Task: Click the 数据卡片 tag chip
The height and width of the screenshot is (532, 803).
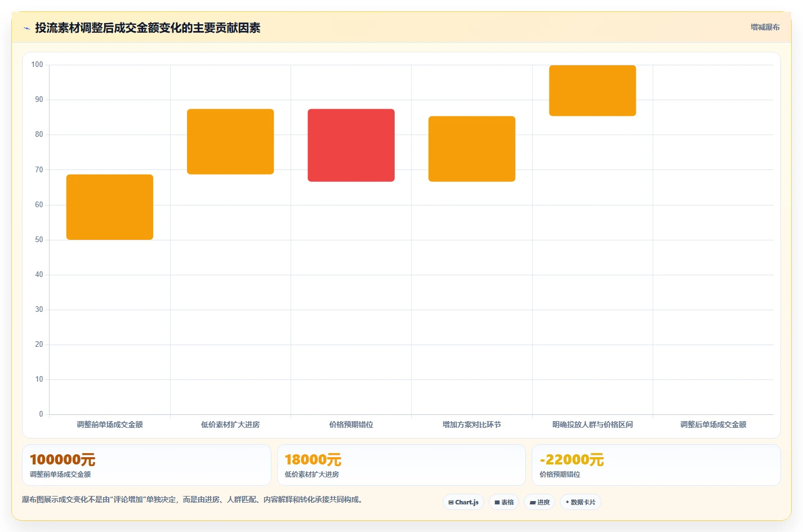Action: 581,502
